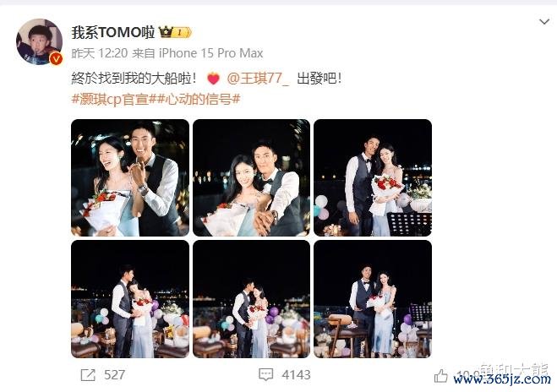557x392 pixels.
Task: Open second photo showing outstretched hand
Action: [252, 178]
